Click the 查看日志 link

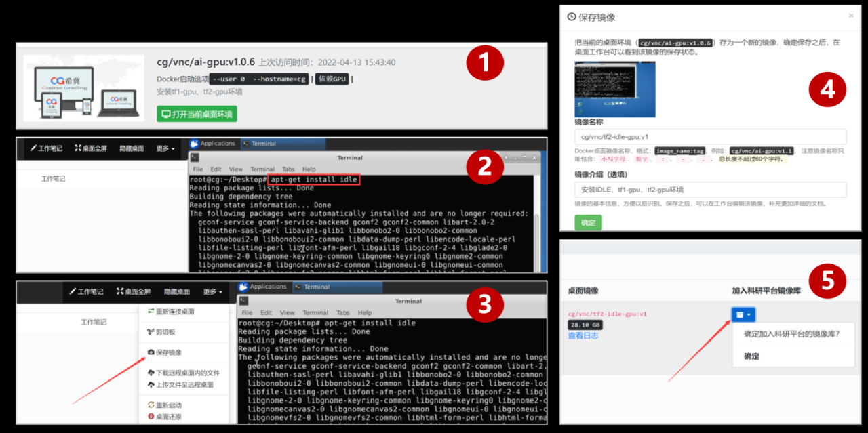583,336
